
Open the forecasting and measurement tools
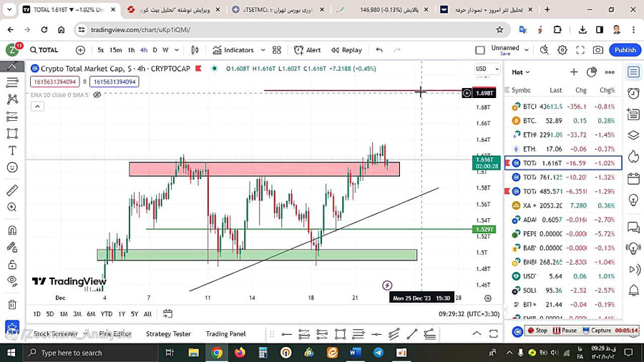(x=12, y=117)
